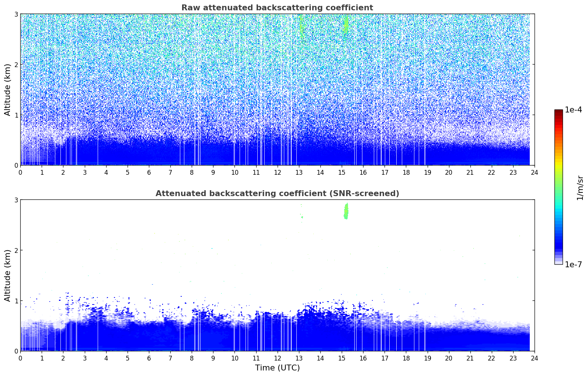Click hour 6 tick on lower plot's axis
The image size is (588, 376).
(x=149, y=358)
